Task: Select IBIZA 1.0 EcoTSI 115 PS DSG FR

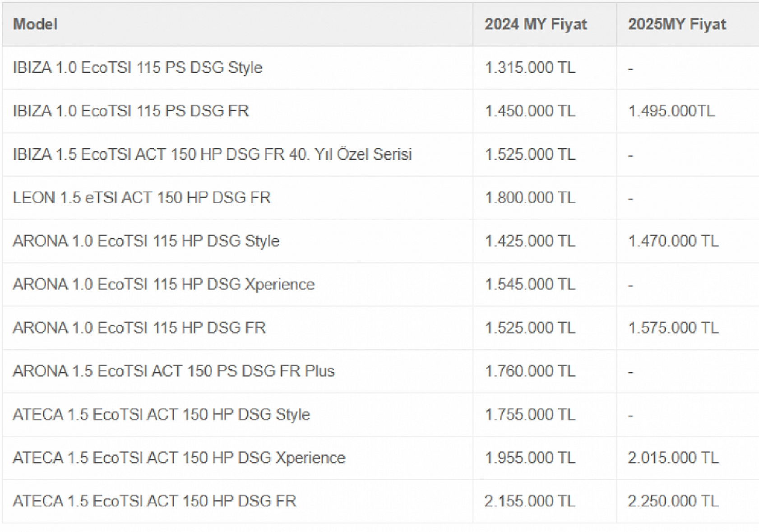Action: tap(131, 111)
